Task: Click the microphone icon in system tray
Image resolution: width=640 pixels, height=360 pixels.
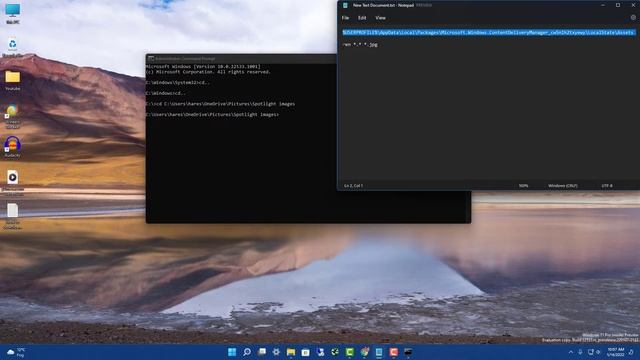Action: [x=580, y=352]
